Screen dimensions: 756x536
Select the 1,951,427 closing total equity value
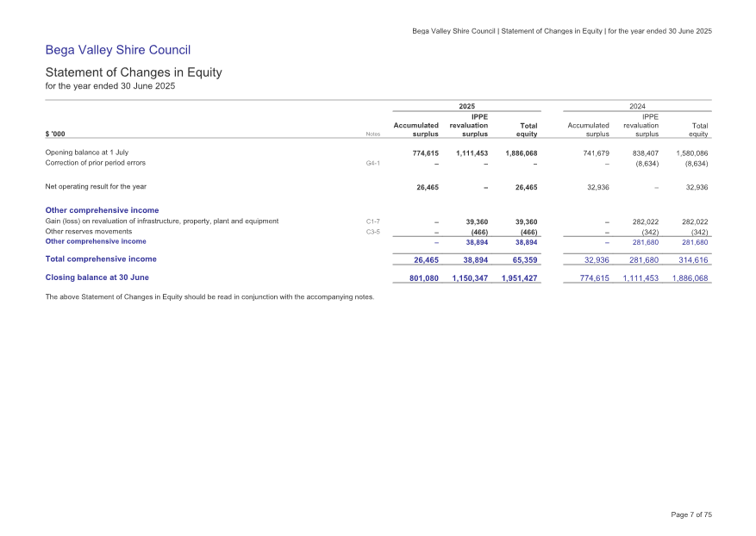point(519,278)
